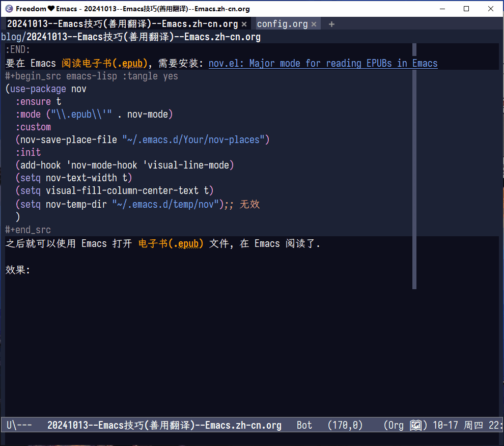Click the nov-mode symbol in :mode line
This screenshot has height=446, width=504.
coord(148,114)
